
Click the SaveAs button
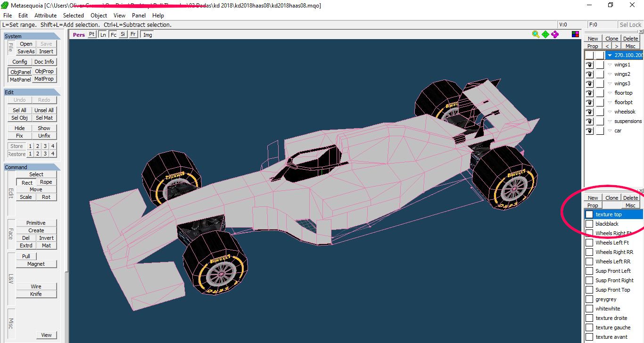coord(26,51)
